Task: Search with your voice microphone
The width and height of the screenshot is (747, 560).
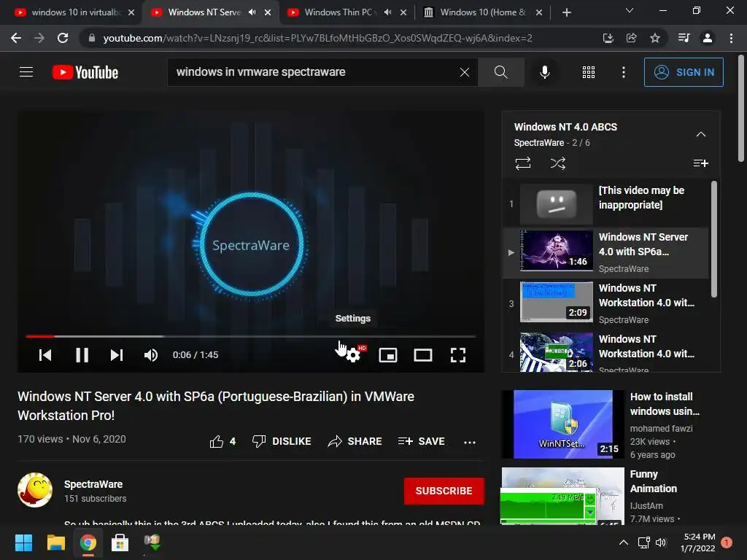Action: (544, 72)
